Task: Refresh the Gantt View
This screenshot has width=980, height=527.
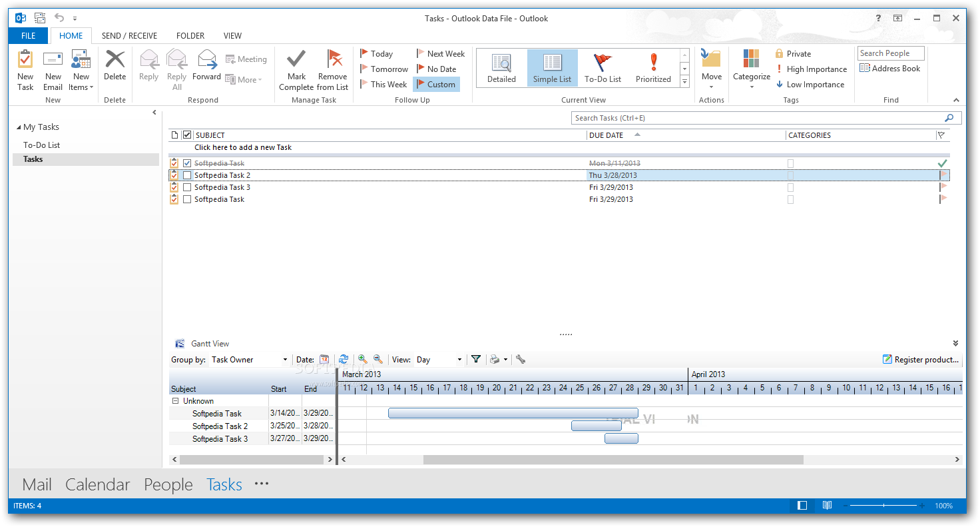Action: [x=344, y=360]
